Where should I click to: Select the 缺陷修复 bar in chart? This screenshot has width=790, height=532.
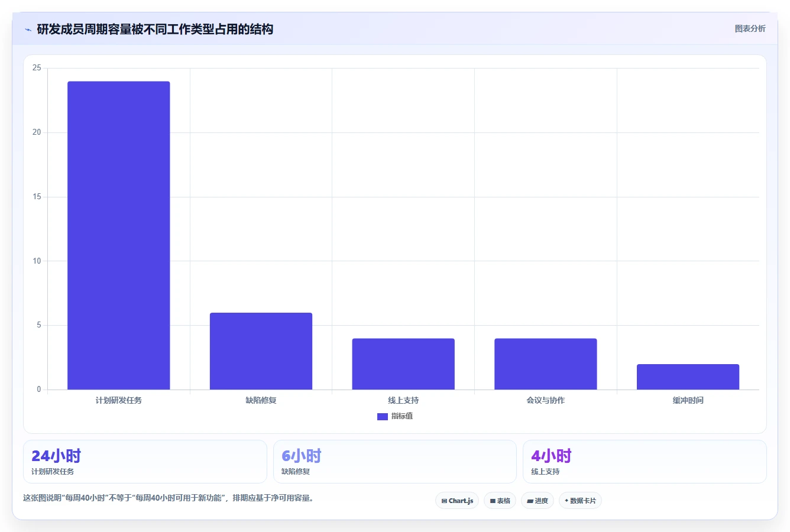(261, 351)
